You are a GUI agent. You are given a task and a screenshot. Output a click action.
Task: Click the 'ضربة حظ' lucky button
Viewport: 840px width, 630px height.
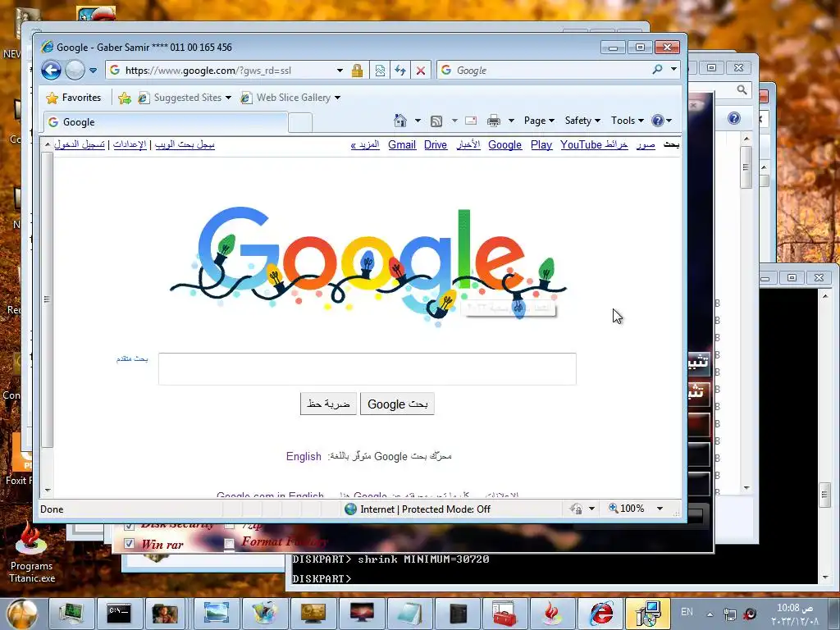pyautogui.click(x=328, y=404)
